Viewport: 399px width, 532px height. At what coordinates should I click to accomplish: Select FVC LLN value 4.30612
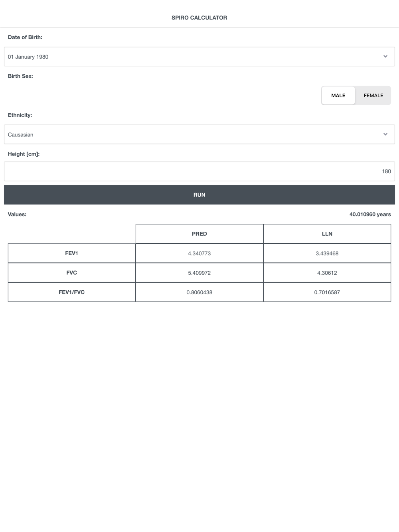pos(327,273)
